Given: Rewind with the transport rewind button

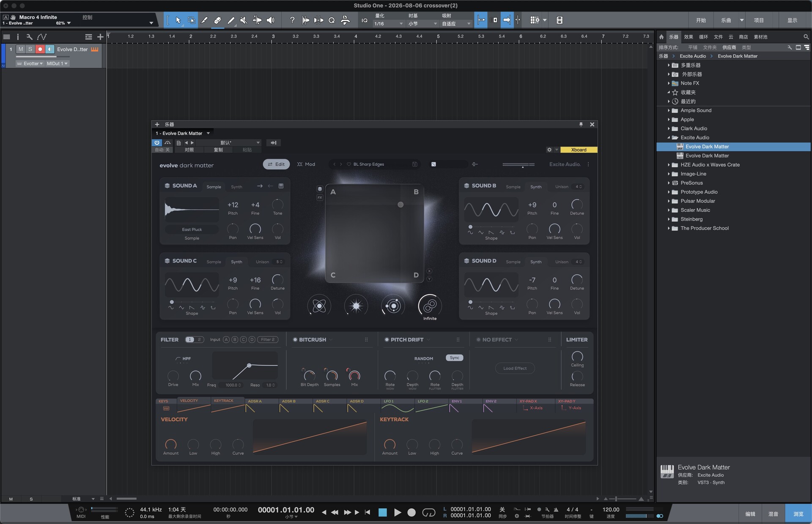Looking at the screenshot, I should tap(335, 512).
